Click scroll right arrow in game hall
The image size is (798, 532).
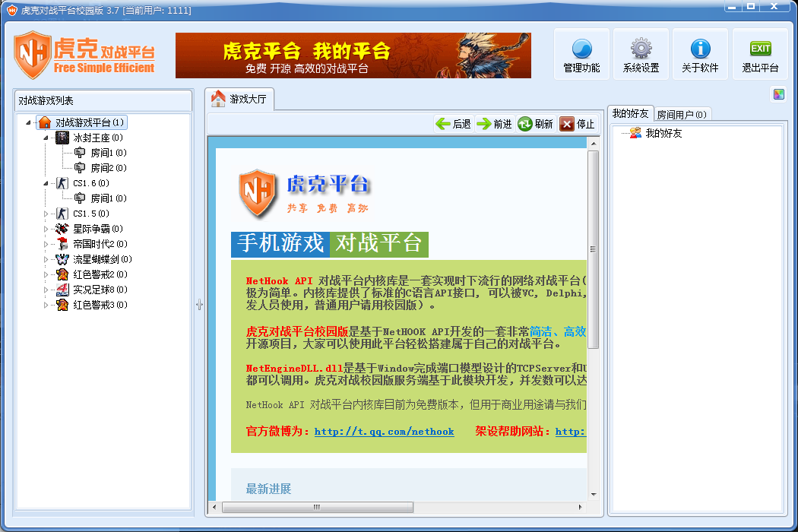click(x=580, y=507)
